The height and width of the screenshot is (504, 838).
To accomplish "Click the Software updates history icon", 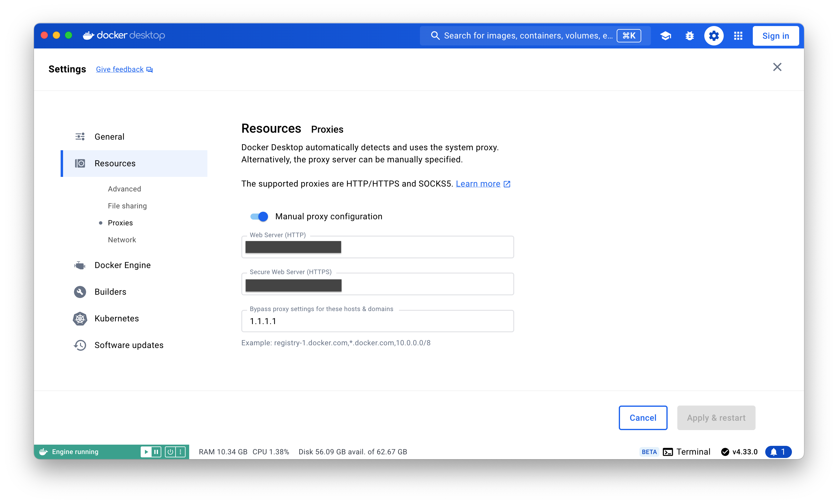I will tap(80, 345).
